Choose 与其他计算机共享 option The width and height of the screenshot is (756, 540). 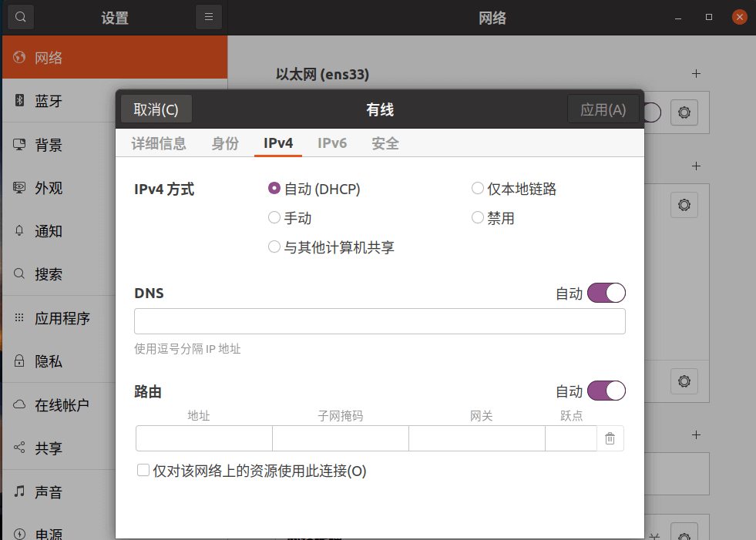click(x=274, y=247)
